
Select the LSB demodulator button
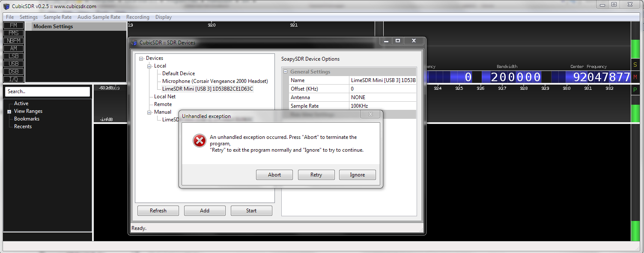click(x=13, y=56)
